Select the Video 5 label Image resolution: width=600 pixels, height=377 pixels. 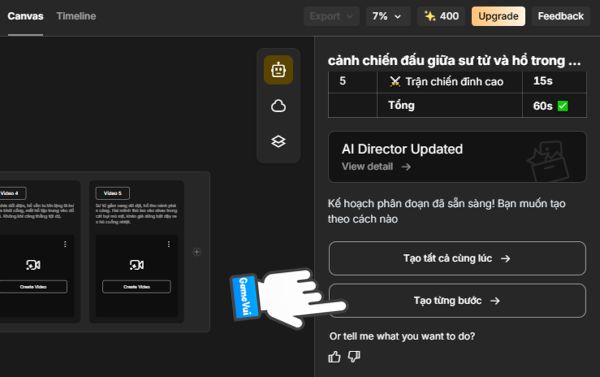click(112, 193)
